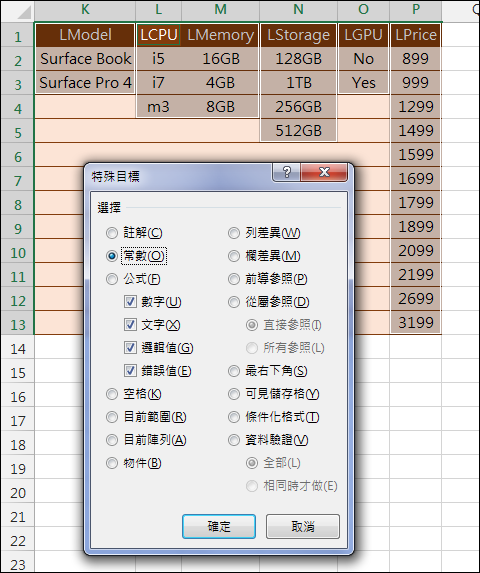Click the Surface Pro 4 cell
The height and width of the screenshot is (573, 480).
(85, 83)
